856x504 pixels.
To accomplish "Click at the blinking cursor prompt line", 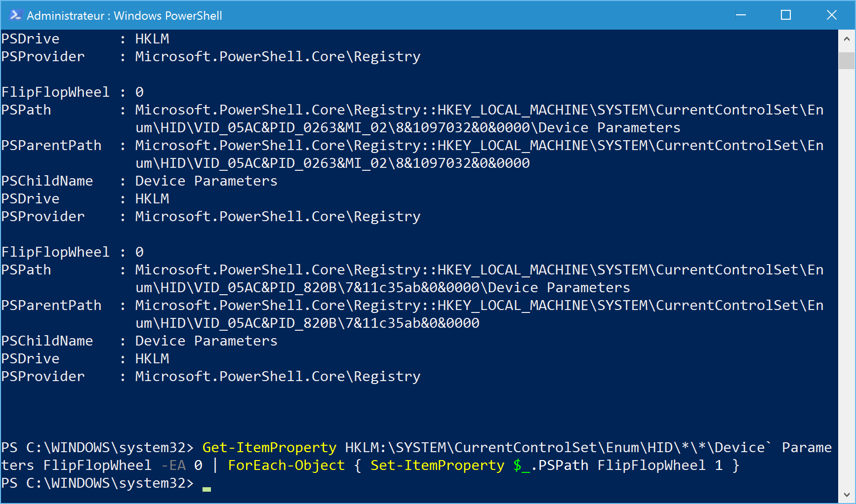I will coord(206,483).
